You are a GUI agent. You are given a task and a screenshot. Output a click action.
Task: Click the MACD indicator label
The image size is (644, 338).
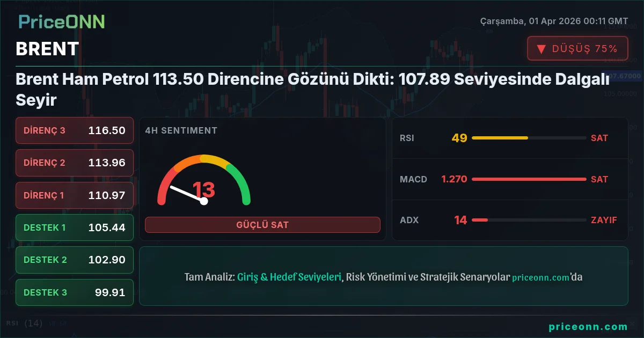(x=414, y=179)
